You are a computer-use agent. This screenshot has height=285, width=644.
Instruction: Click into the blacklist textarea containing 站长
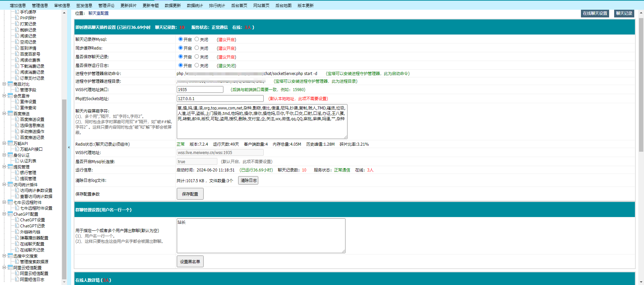click(261, 236)
